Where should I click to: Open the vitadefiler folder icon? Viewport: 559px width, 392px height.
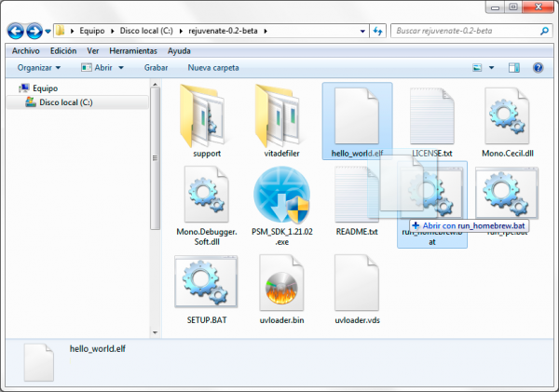(279, 115)
